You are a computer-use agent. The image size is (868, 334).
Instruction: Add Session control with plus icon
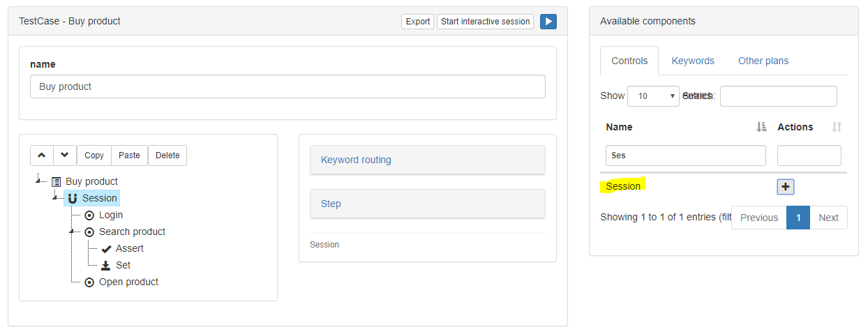[x=786, y=187]
